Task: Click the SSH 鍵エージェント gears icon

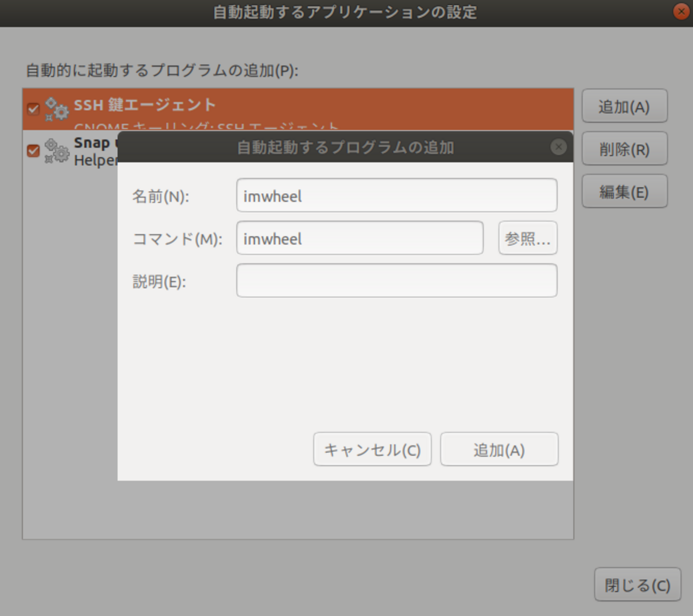Action: point(57,109)
